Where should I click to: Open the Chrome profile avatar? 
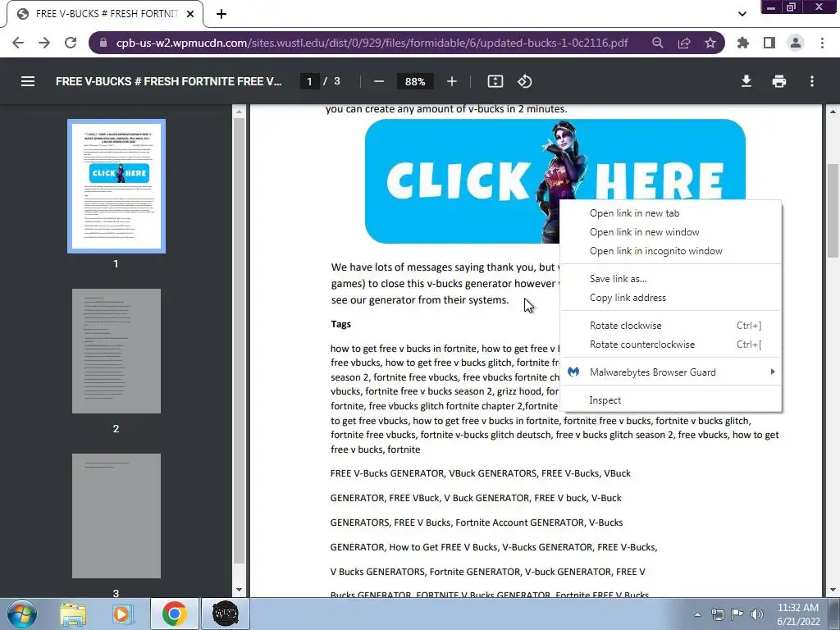tap(796, 43)
